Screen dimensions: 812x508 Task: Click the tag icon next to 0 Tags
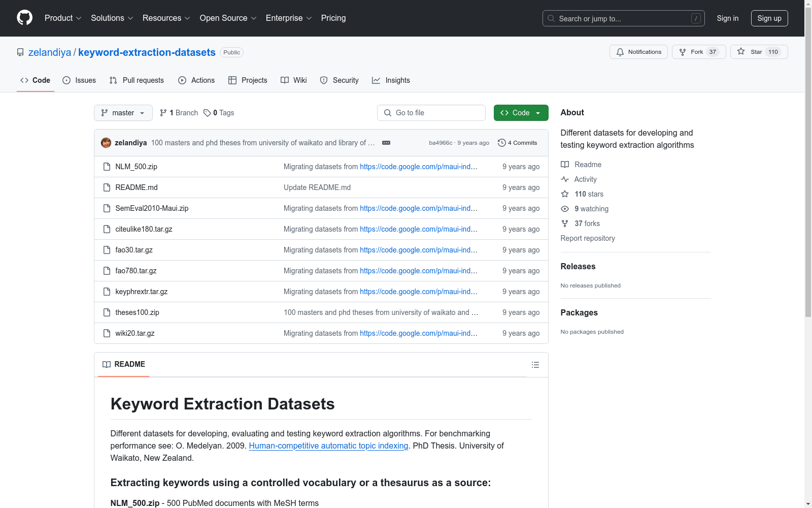click(x=207, y=113)
